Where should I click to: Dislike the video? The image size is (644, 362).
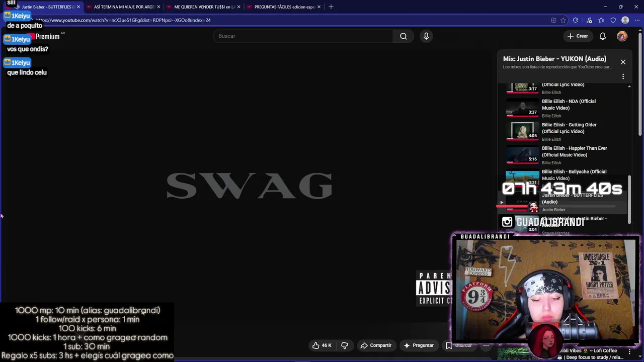tap(345, 345)
